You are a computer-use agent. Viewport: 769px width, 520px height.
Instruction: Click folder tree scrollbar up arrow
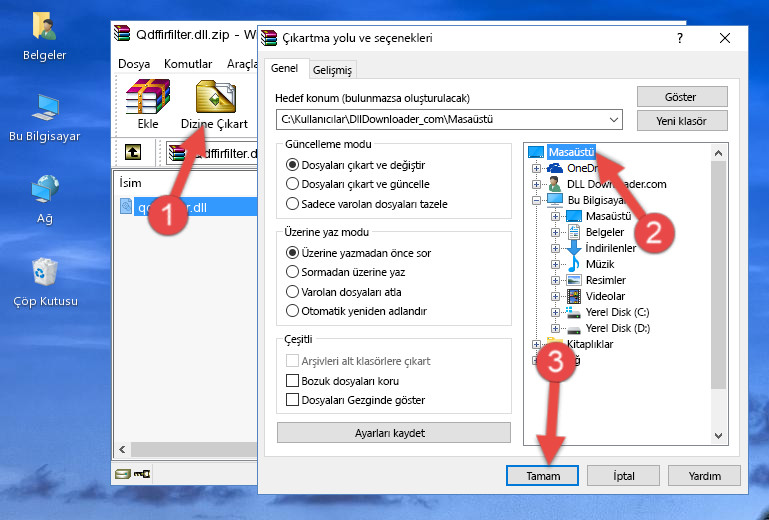click(x=718, y=153)
